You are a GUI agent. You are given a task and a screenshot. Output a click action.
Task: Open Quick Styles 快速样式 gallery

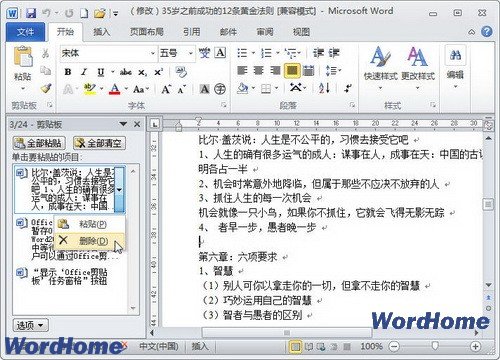tap(380, 68)
